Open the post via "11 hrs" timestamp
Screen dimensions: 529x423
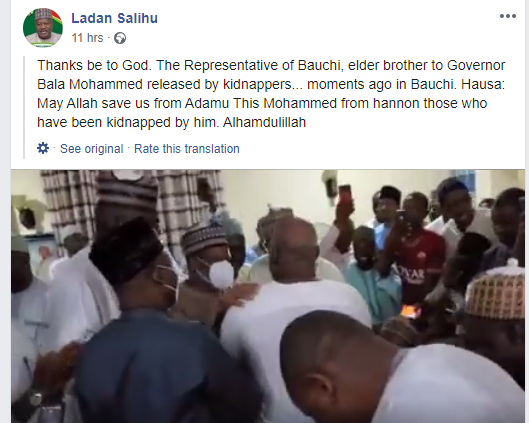(x=87, y=38)
